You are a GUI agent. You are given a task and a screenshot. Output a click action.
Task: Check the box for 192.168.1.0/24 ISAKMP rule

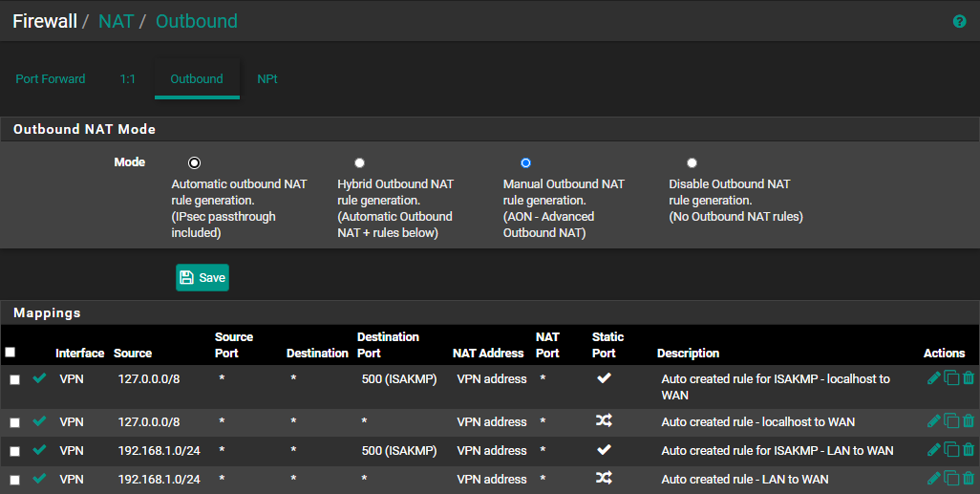pyautogui.click(x=15, y=451)
